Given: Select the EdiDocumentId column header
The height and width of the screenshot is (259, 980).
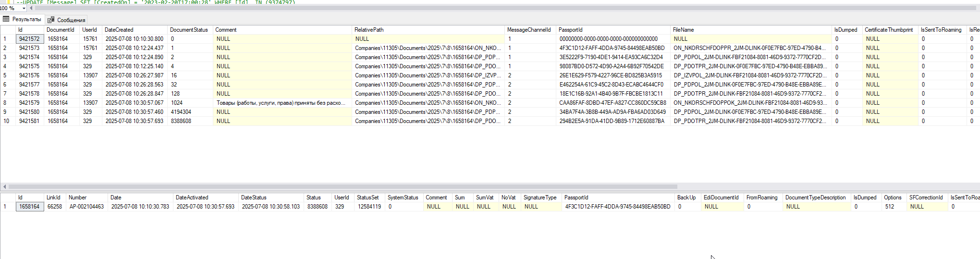Looking at the screenshot, I should pos(723,197).
